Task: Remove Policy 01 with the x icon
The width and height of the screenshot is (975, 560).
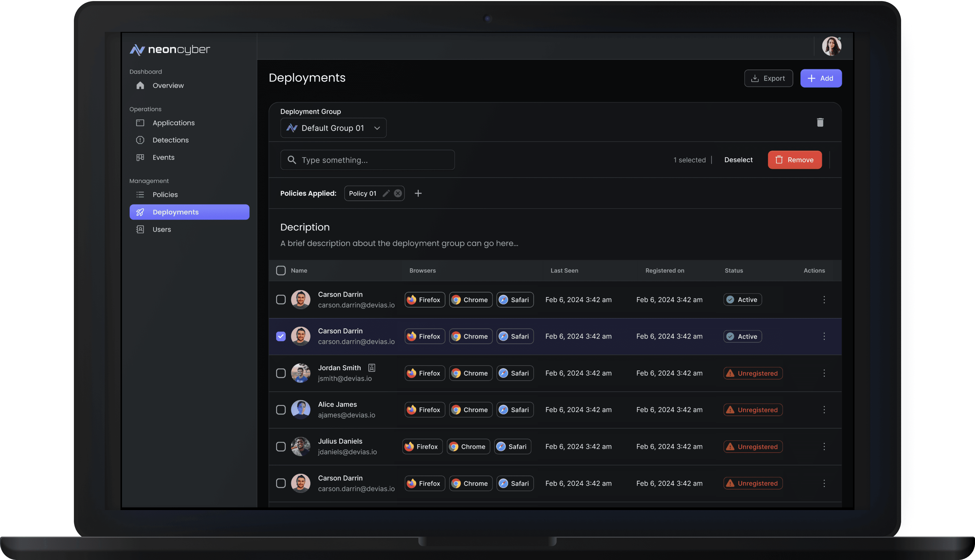Action: 398,193
